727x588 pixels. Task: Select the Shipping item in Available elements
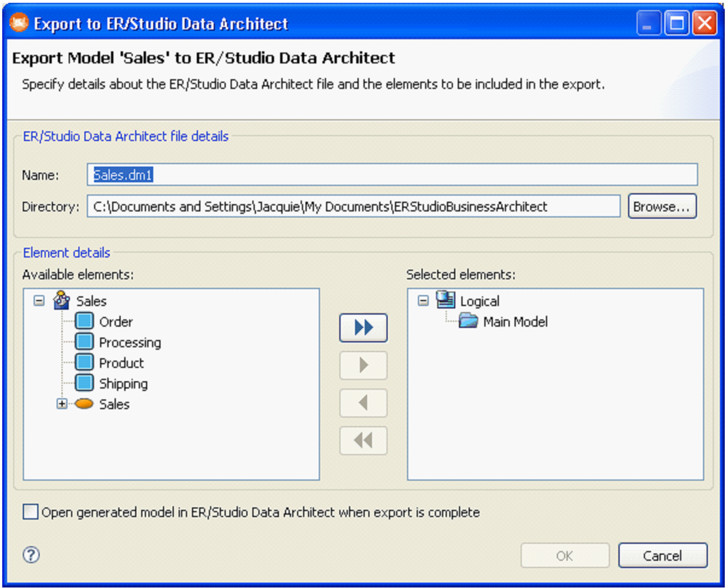point(123,384)
